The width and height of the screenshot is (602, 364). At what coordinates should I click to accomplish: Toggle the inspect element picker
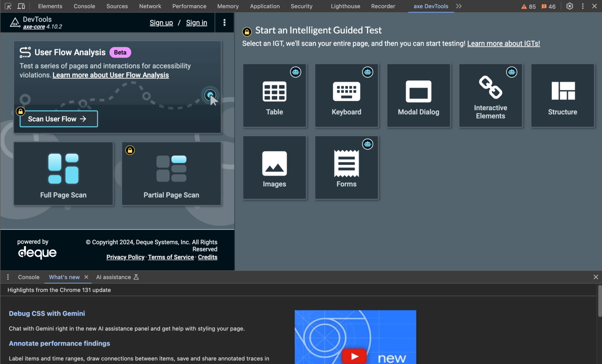[8, 6]
